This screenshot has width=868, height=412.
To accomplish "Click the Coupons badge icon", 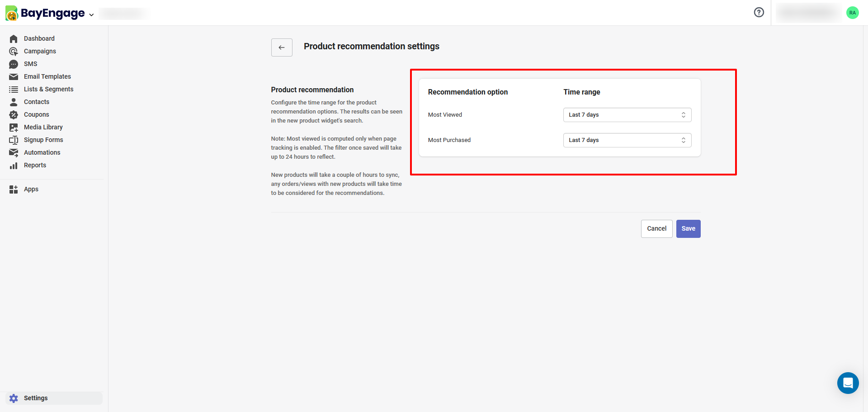I will tap(14, 115).
